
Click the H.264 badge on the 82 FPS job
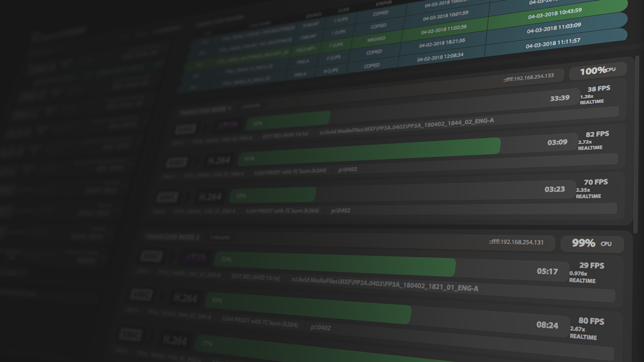click(219, 161)
